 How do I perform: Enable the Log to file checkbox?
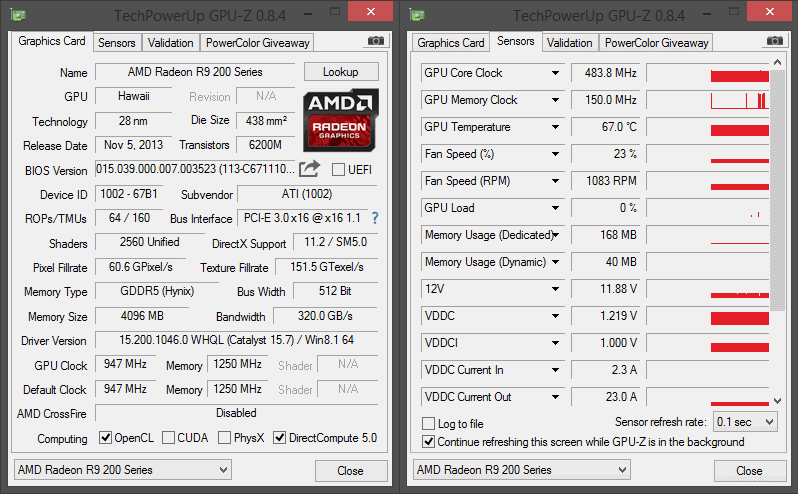(x=429, y=423)
